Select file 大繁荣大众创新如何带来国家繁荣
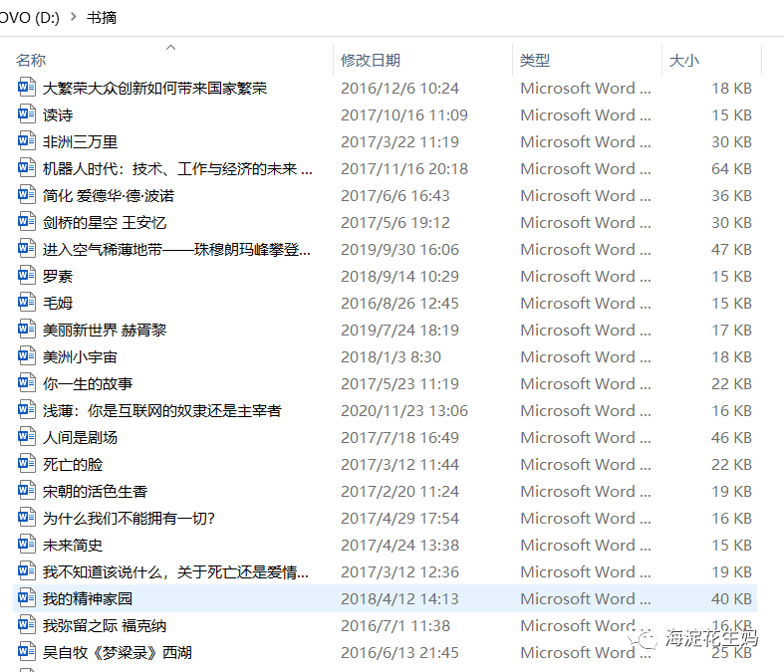The image size is (784, 672). [154, 89]
